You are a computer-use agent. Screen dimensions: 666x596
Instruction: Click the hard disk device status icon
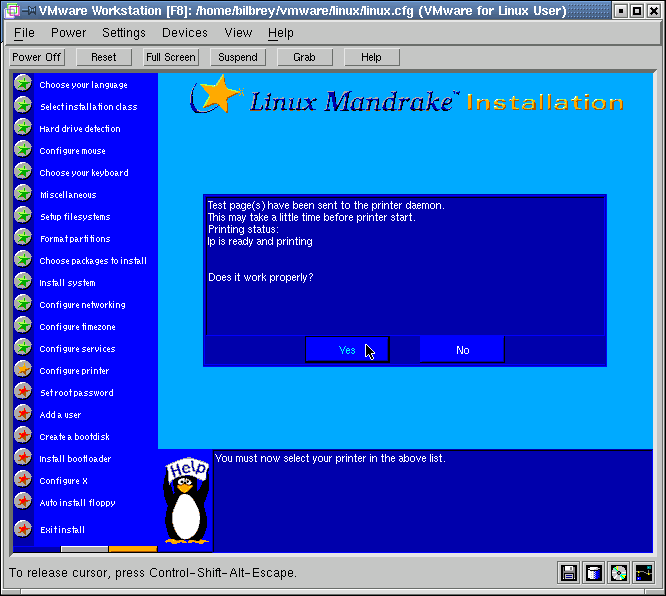594,573
